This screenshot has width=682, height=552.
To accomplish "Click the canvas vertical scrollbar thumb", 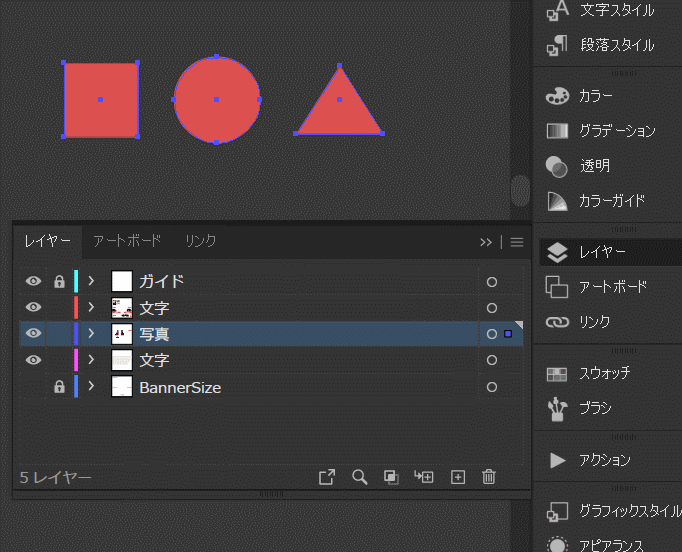I will [520, 191].
